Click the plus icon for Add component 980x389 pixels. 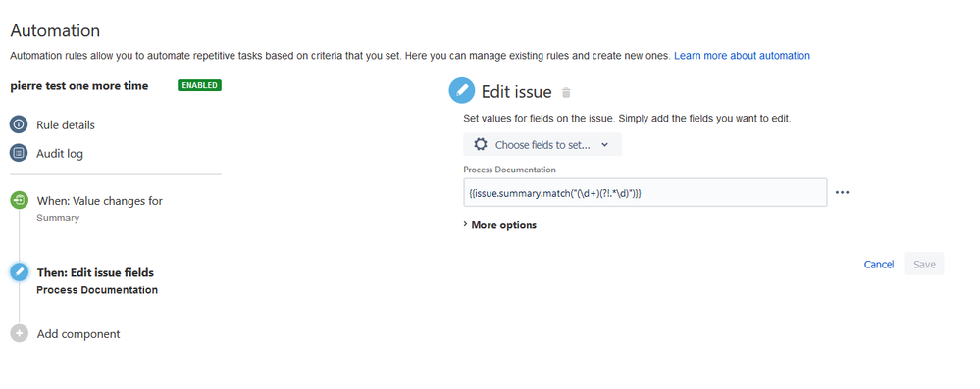19,333
